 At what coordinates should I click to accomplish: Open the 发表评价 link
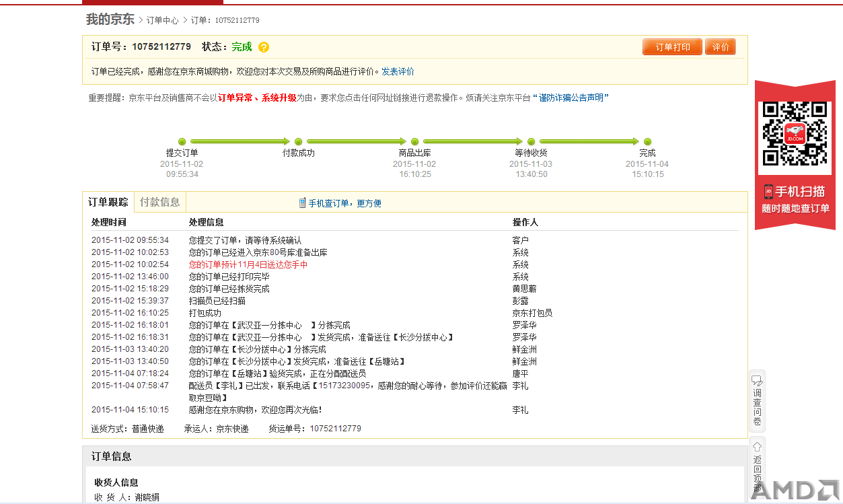pyautogui.click(x=398, y=71)
